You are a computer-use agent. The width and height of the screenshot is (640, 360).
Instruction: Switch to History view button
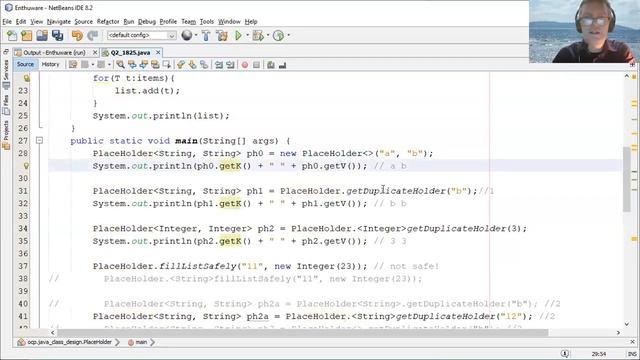click(x=51, y=64)
